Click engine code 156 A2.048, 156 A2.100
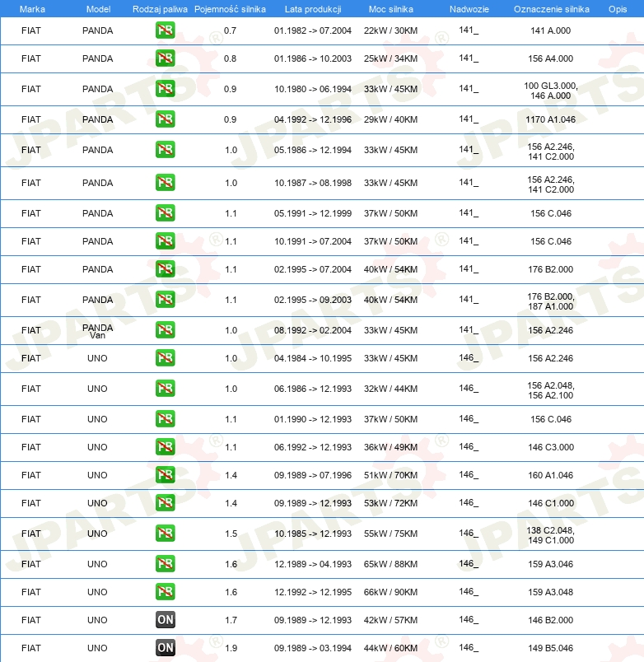Viewport: 644px width, 662px height. pyautogui.click(x=551, y=390)
